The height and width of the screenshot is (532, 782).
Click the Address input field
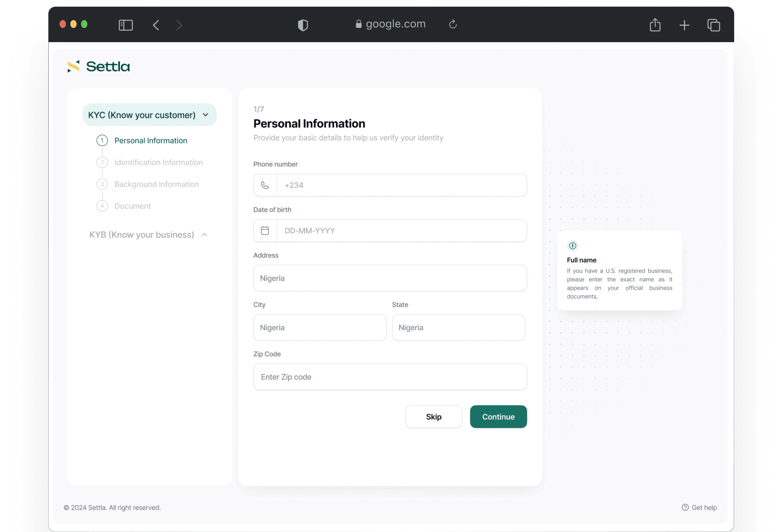(390, 278)
